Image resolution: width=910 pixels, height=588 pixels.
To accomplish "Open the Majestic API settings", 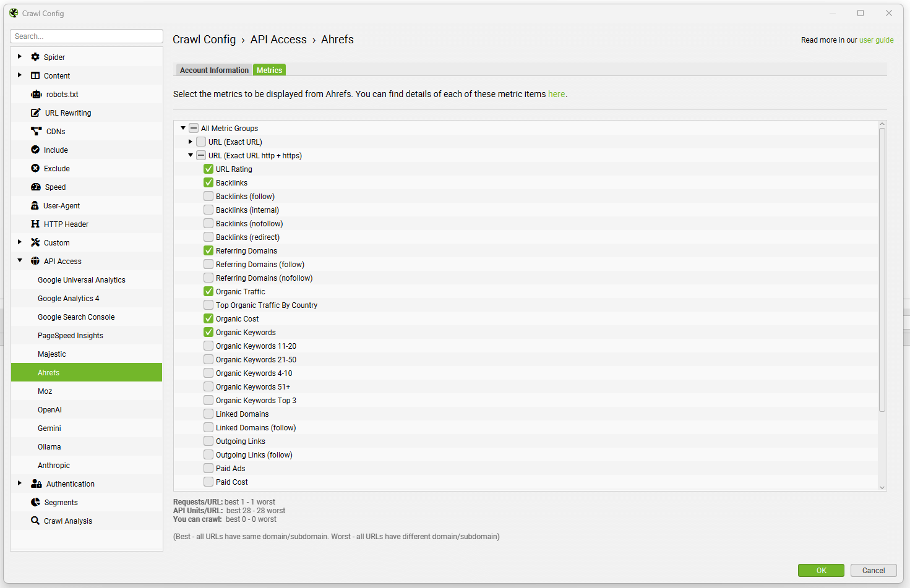I will pyautogui.click(x=52, y=354).
